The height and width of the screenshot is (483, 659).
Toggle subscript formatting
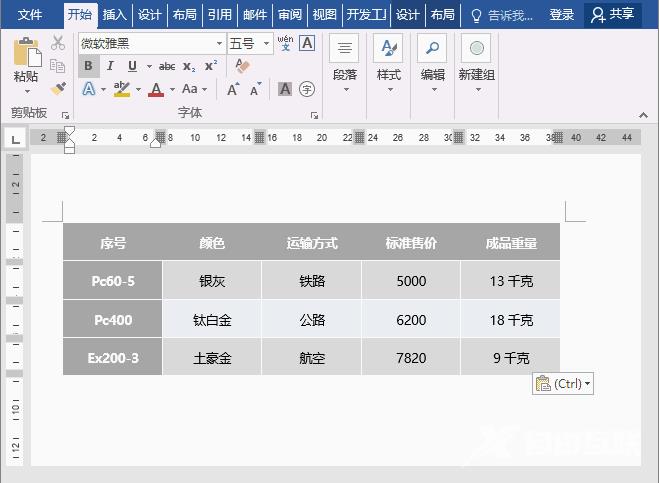pos(190,66)
